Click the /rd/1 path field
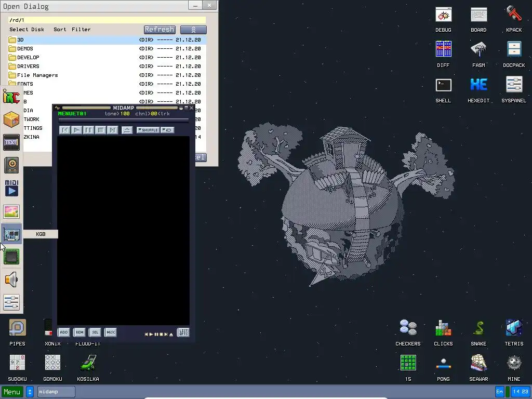532x399 pixels. point(107,20)
